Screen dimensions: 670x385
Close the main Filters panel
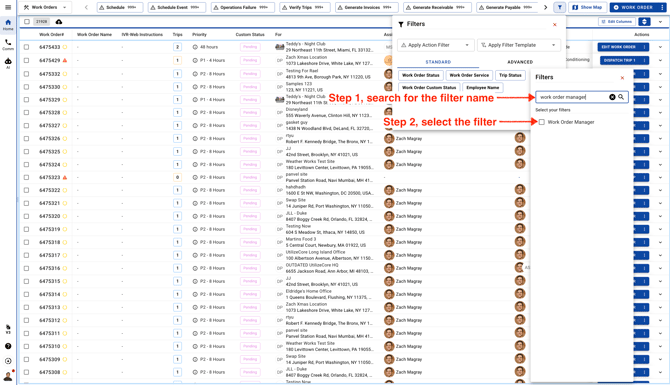pyautogui.click(x=555, y=25)
